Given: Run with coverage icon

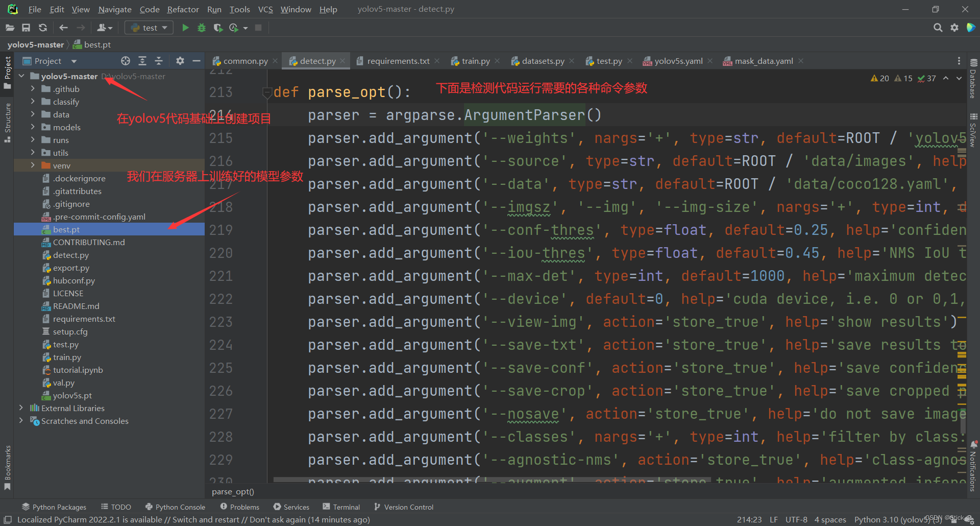Looking at the screenshot, I should 218,28.
